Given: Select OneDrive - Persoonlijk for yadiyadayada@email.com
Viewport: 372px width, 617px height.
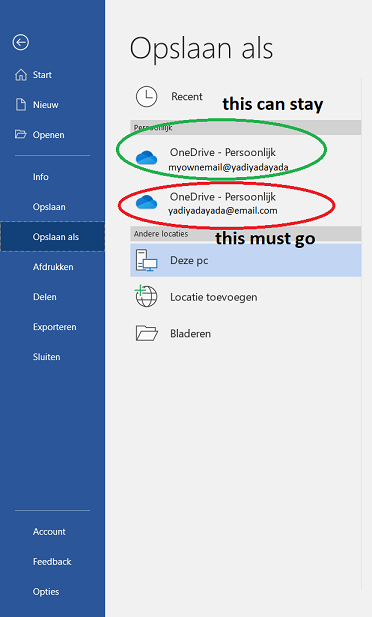Looking at the screenshot, I should 246,203.
